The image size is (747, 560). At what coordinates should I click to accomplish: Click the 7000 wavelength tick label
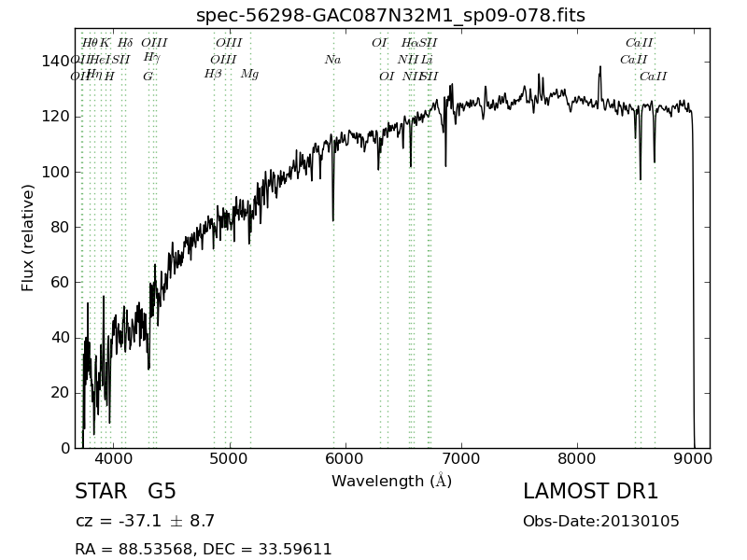coord(461,459)
